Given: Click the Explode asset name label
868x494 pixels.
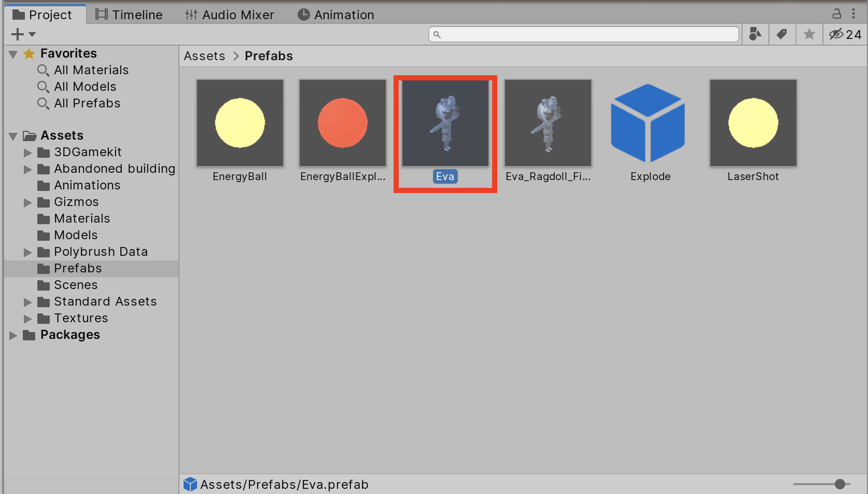Looking at the screenshot, I should pos(651,176).
